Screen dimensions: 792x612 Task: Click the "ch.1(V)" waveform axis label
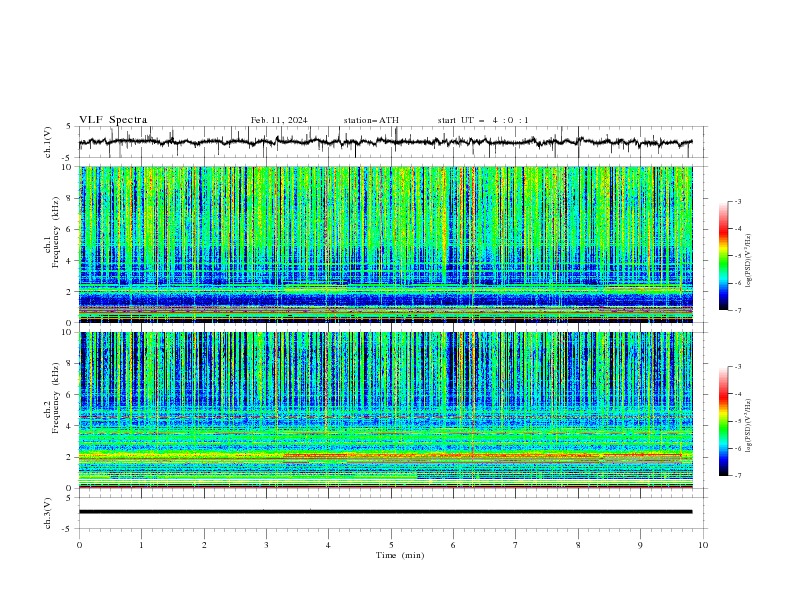click(48, 142)
